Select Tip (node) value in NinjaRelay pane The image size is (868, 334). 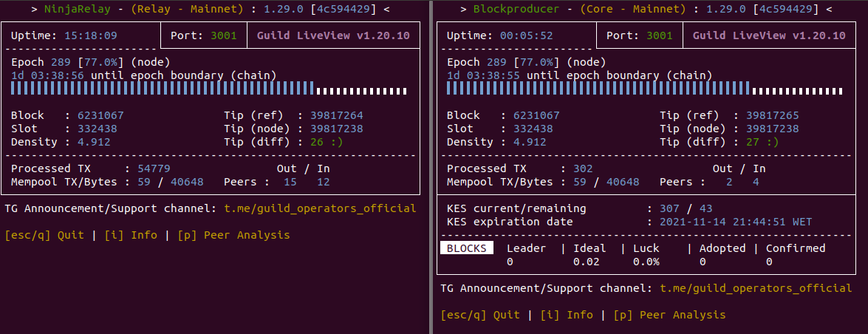coord(337,129)
